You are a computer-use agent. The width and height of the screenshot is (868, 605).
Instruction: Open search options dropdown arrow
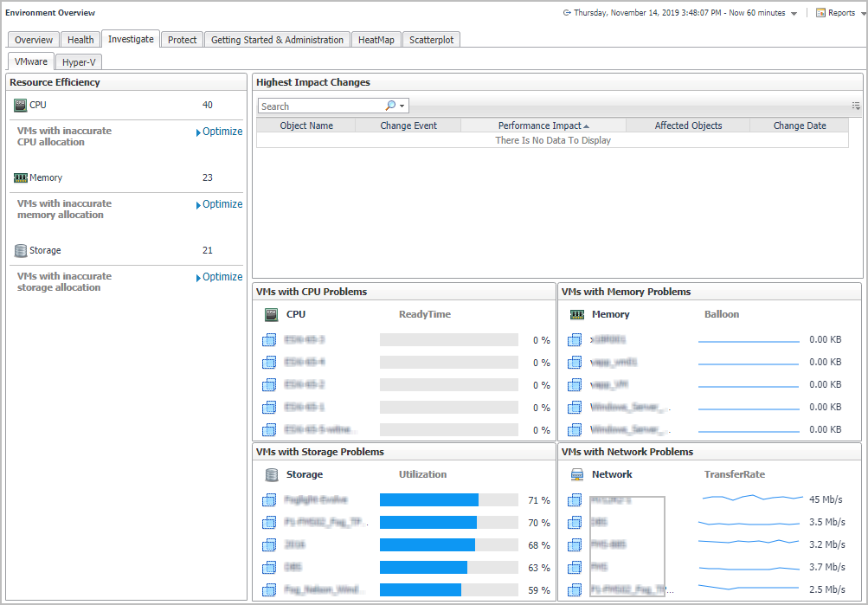pos(402,106)
